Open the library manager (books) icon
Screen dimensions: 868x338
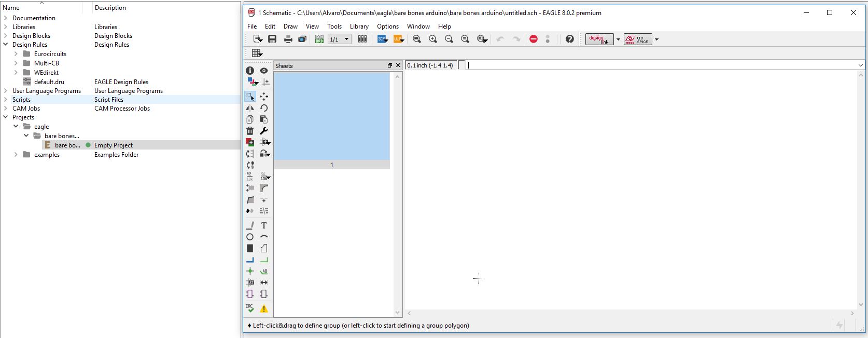362,39
